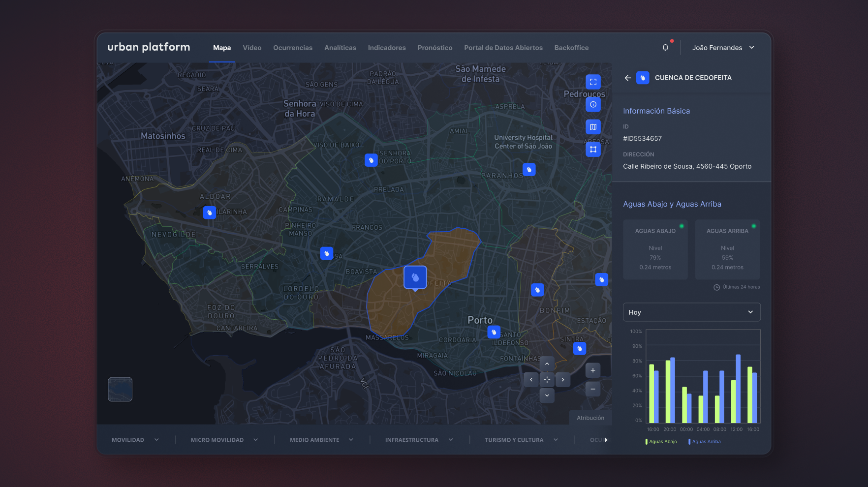Toggle the Aguas Abajo chart legend
Screen dimensions: 868x487
[x=661, y=442]
